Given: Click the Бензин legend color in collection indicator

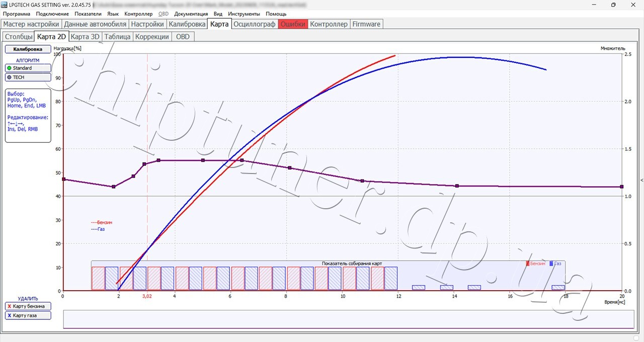Looking at the screenshot, I should pyautogui.click(x=528, y=264).
